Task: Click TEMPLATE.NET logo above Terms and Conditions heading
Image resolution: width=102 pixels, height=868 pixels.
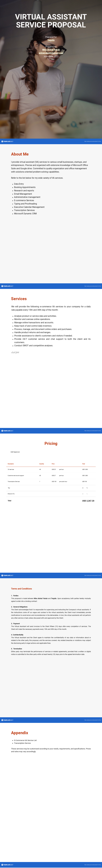Action: [7, 575]
